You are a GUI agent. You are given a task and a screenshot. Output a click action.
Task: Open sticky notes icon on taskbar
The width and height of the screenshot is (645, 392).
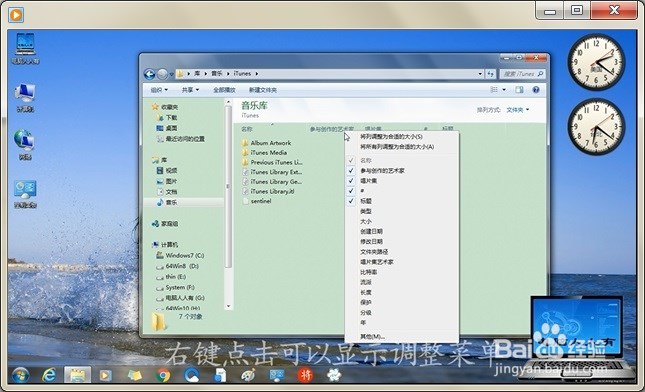pyautogui.click(x=135, y=375)
